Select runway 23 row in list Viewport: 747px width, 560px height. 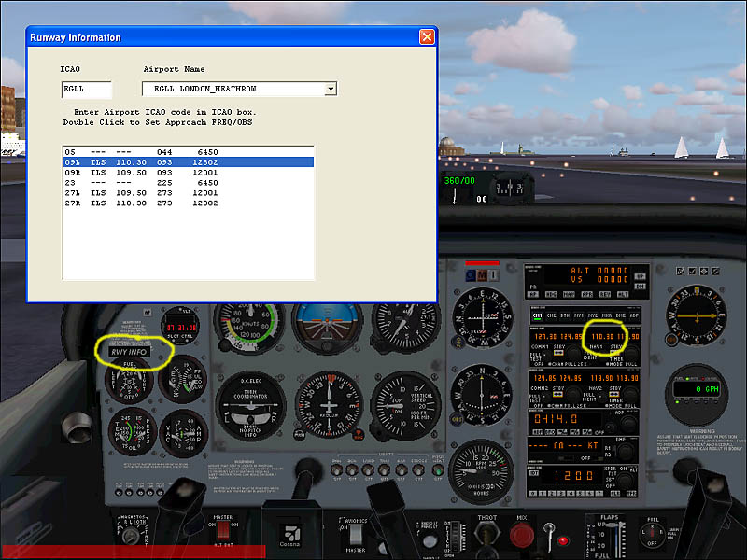coord(189,182)
